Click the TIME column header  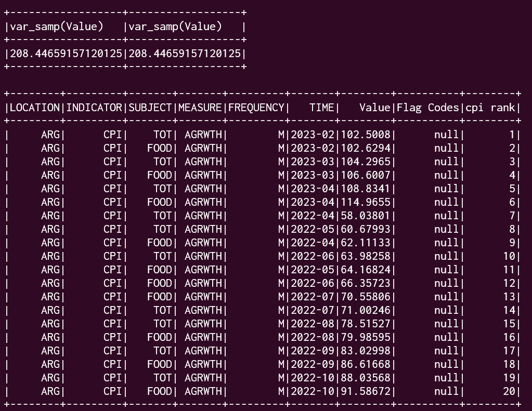point(321,108)
